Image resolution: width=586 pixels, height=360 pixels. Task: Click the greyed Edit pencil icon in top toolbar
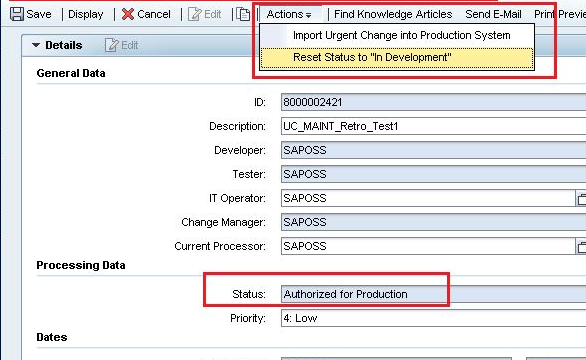click(194, 14)
